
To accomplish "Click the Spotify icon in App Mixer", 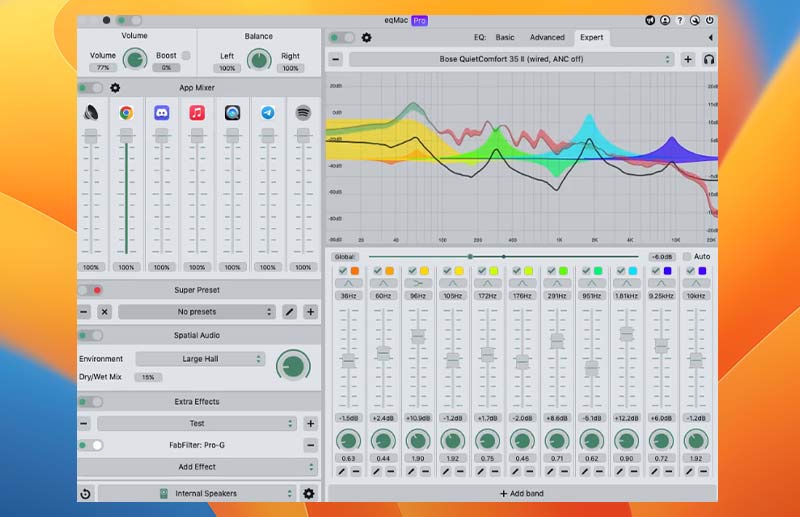I will (x=302, y=113).
